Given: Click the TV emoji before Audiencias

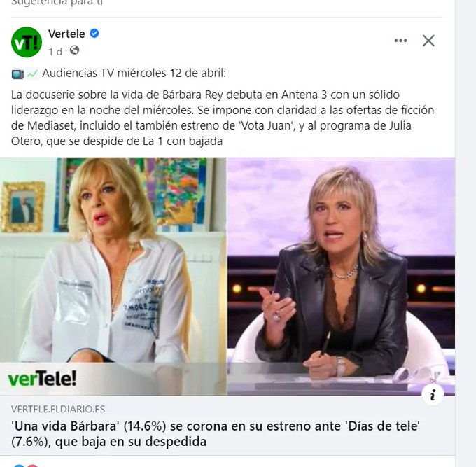Looking at the screenshot, I should tap(17, 74).
